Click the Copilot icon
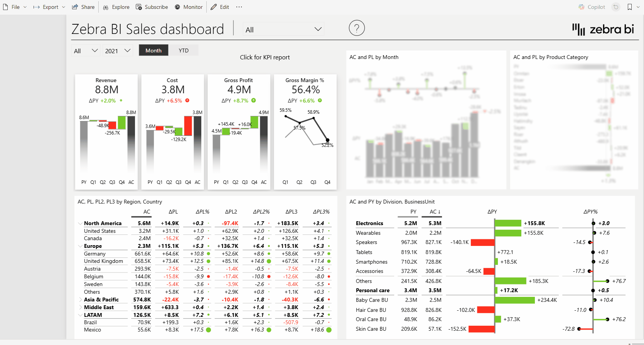This screenshot has width=644, height=345. coord(582,7)
